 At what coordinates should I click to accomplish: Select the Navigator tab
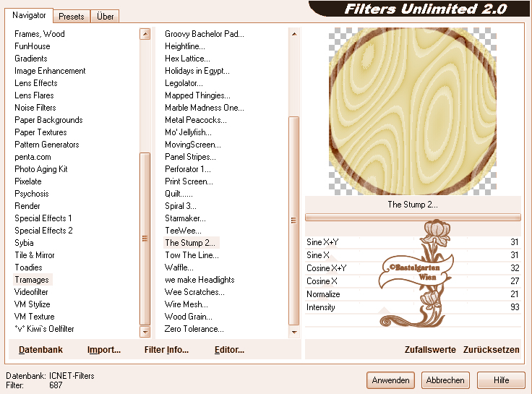point(29,15)
